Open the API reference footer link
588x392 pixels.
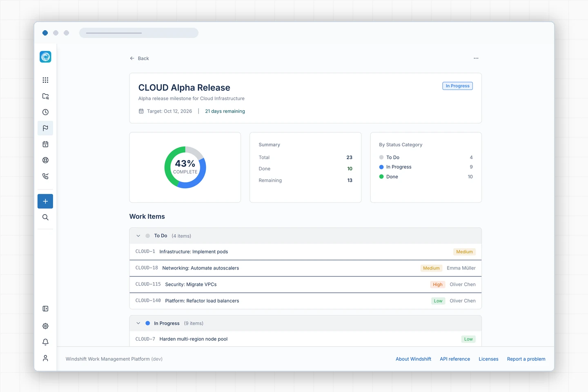point(455,359)
